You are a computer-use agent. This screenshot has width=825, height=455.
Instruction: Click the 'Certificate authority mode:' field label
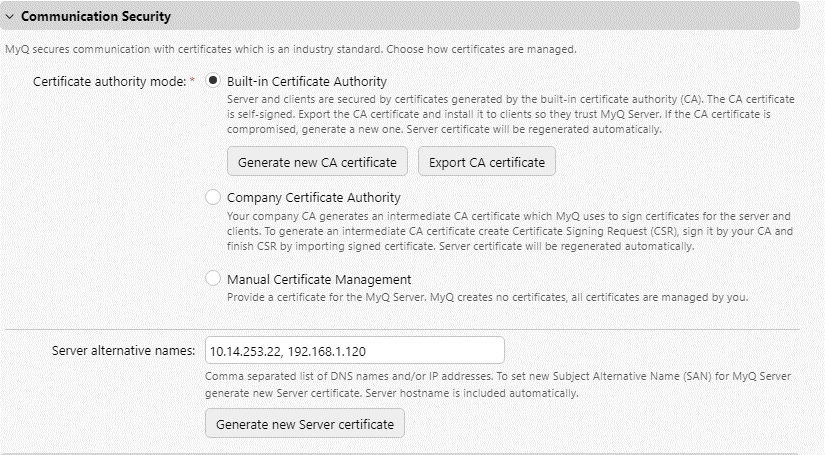click(x=110, y=81)
